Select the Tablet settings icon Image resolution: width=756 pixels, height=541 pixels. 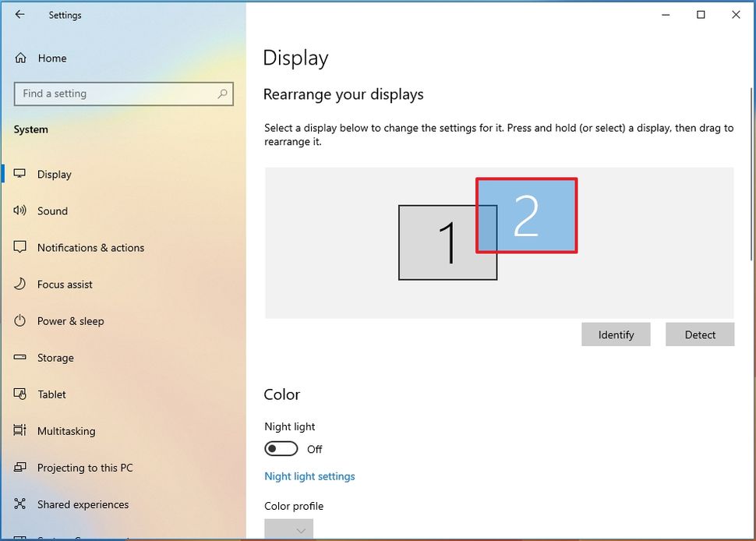[19, 394]
